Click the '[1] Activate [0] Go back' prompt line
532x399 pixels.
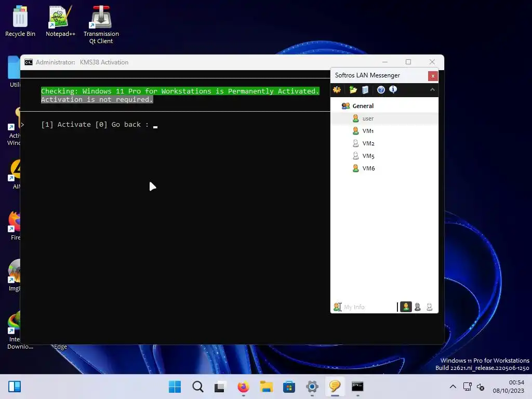(x=95, y=125)
